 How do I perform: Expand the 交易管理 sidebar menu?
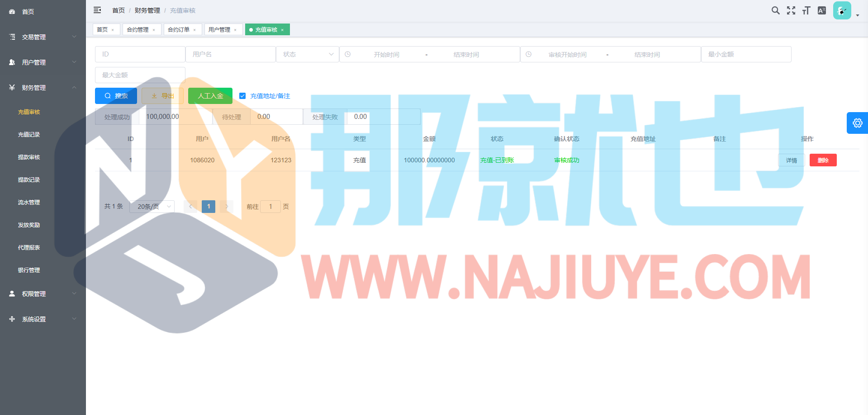point(43,37)
